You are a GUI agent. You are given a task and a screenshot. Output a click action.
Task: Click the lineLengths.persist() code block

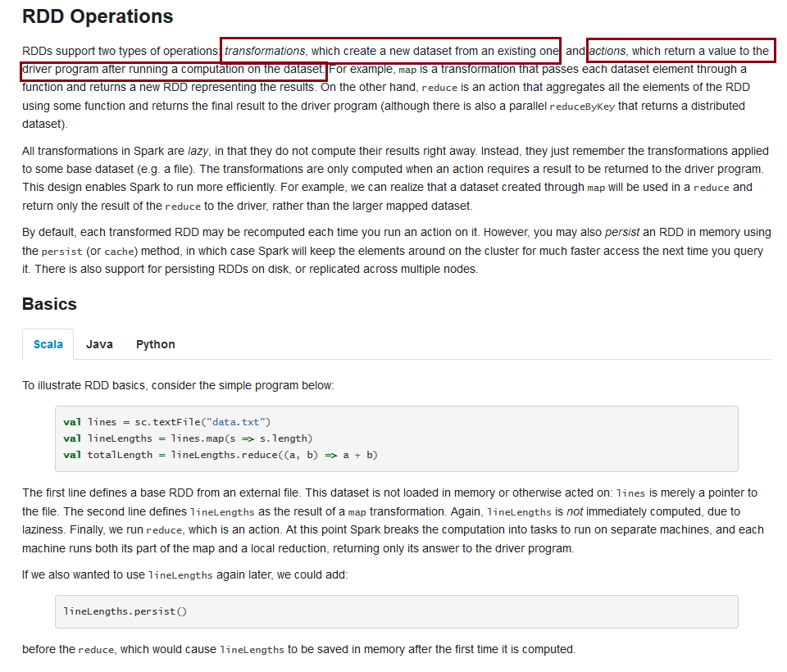pyautogui.click(x=125, y=611)
